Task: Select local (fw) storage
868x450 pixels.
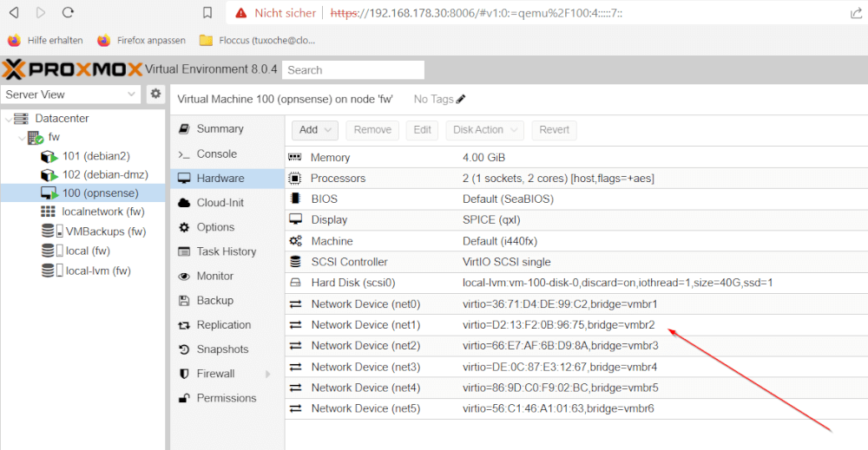Action: point(88,251)
